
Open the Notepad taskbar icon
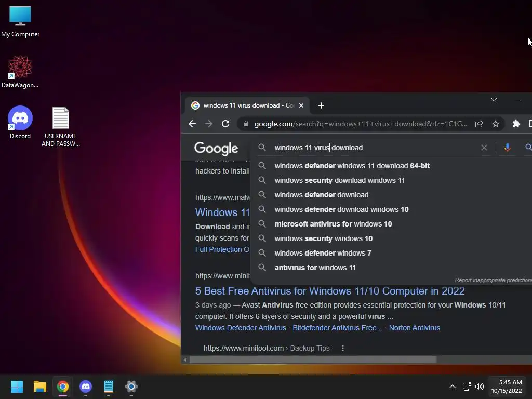pos(108,387)
